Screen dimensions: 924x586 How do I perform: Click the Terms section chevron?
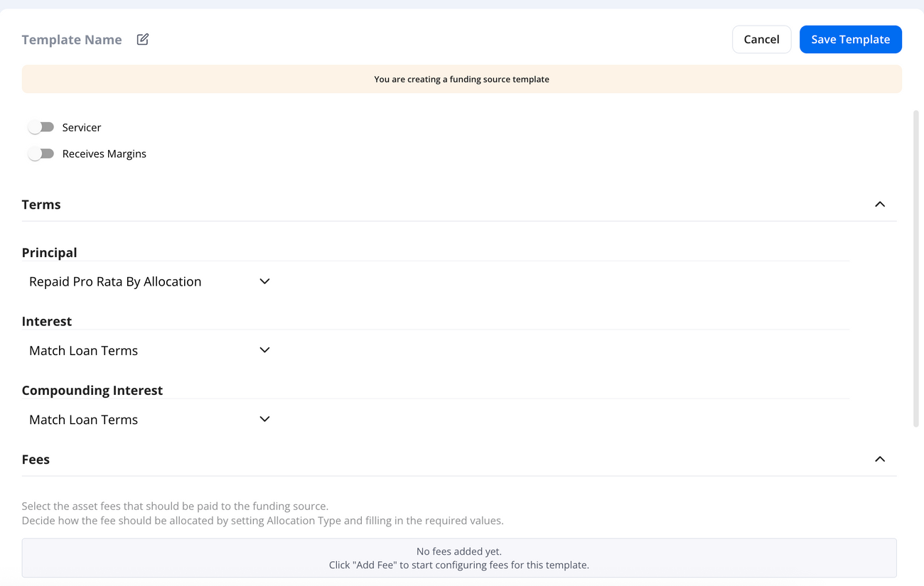(880, 204)
